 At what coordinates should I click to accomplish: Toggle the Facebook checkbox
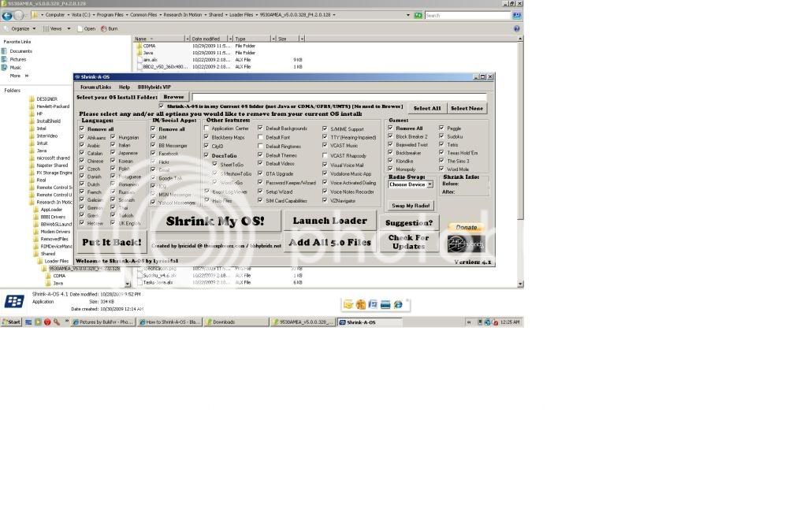click(153, 154)
